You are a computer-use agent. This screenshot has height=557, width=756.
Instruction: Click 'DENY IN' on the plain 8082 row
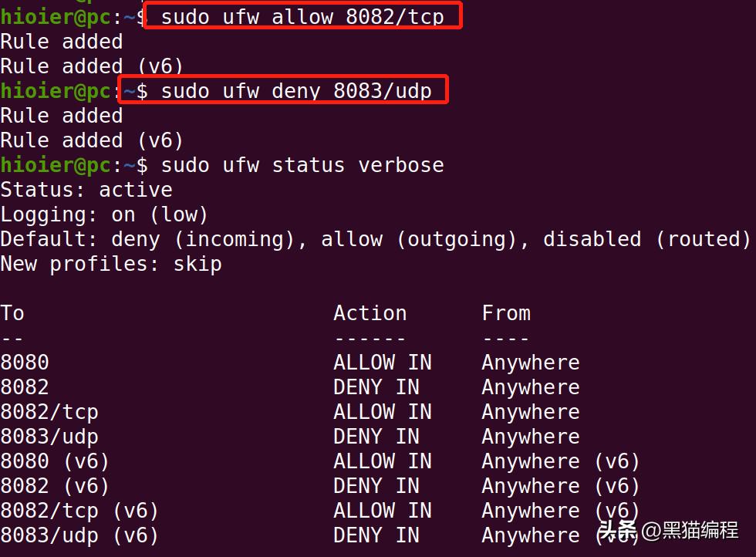pos(376,387)
